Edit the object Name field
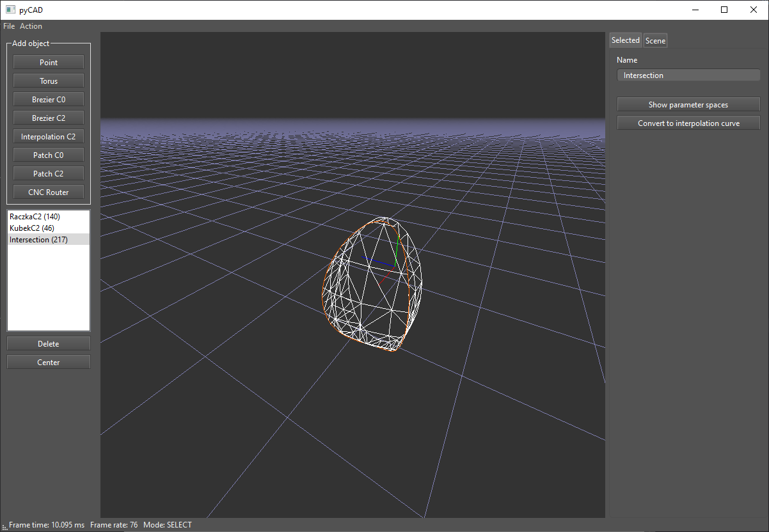The height and width of the screenshot is (532, 769). (688, 75)
